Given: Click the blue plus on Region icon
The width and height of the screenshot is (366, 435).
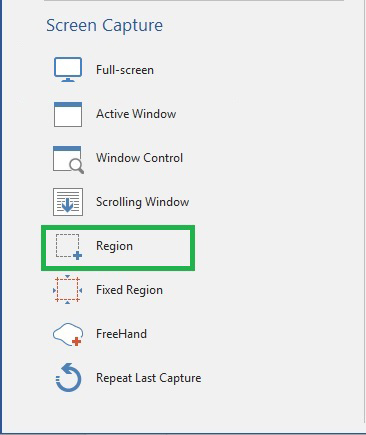Looking at the screenshot, I should pos(77,256).
